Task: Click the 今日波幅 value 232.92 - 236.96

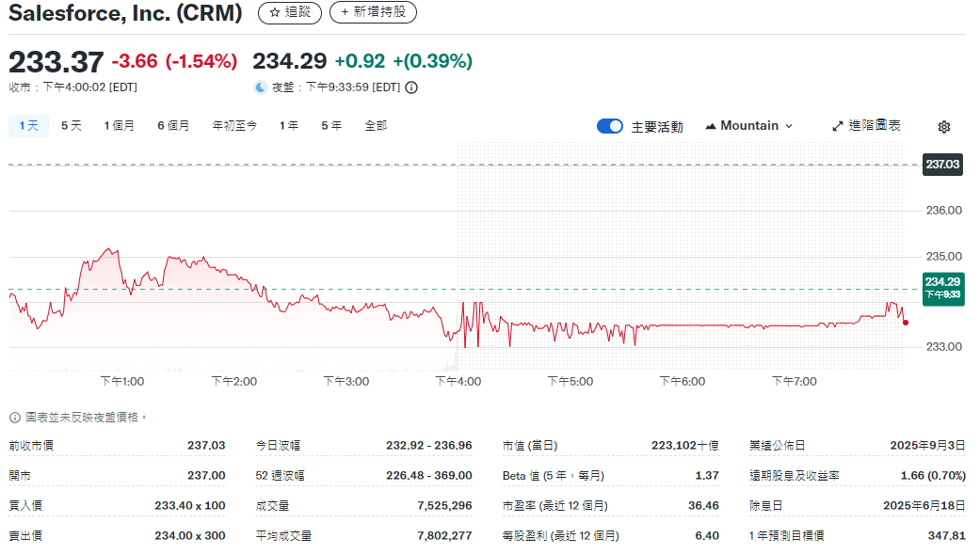Action: coord(428,445)
